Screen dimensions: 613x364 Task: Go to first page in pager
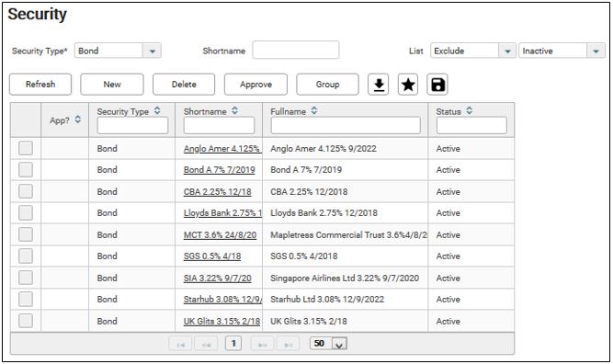(180, 344)
